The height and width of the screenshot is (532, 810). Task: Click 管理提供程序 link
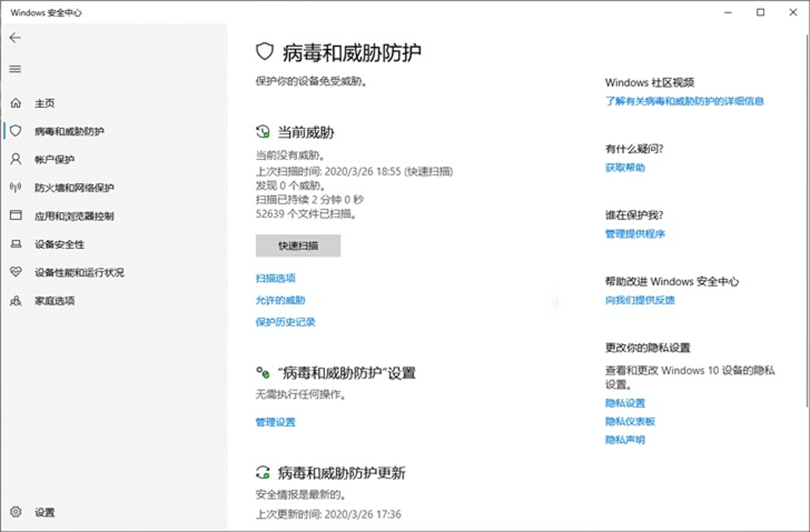tap(635, 234)
